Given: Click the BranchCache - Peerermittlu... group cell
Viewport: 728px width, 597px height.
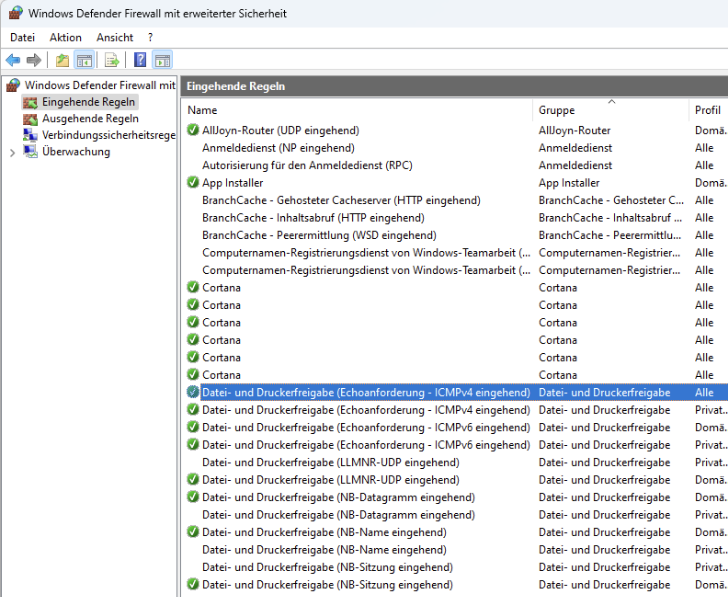Looking at the screenshot, I should [610, 235].
